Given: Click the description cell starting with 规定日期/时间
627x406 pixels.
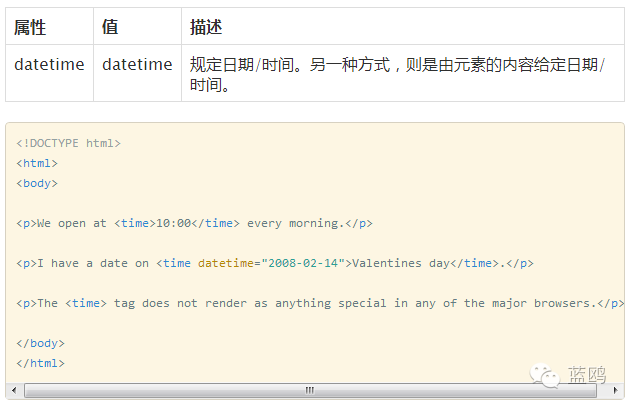Looking at the screenshot, I should 403,73.
